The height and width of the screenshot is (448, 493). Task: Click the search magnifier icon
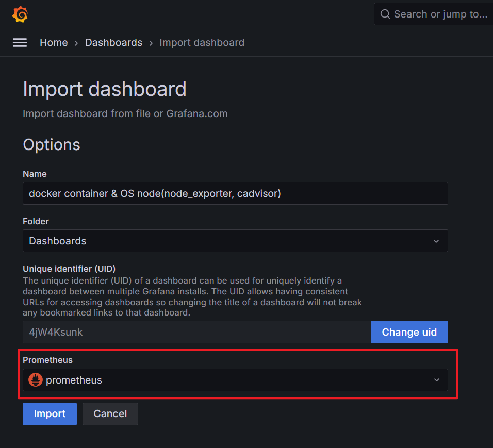385,14
